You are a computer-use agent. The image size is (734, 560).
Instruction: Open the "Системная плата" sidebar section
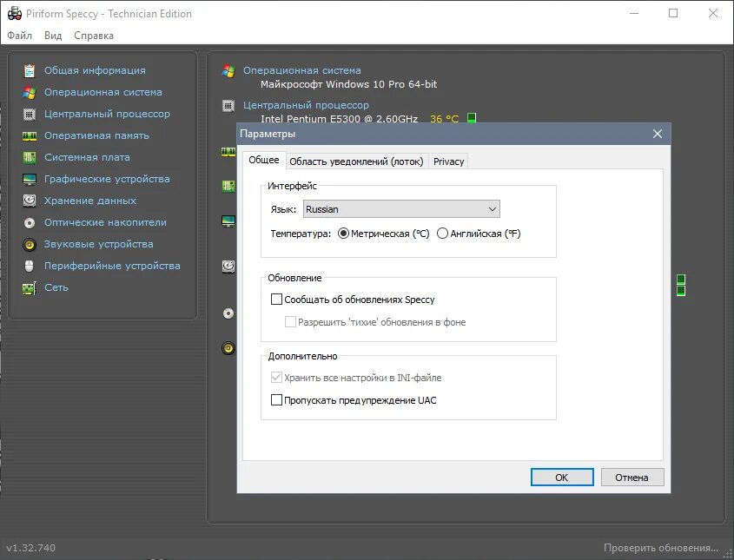coord(87,157)
